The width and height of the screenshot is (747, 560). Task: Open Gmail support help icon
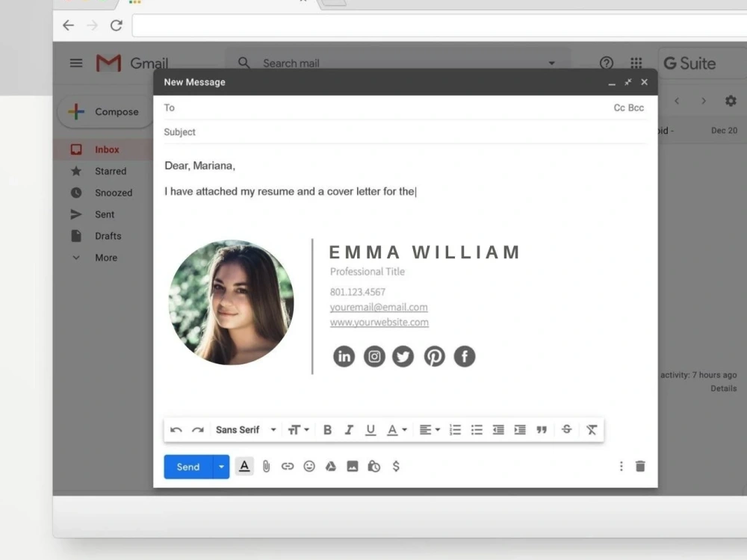pyautogui.click(x=607, y=63)
